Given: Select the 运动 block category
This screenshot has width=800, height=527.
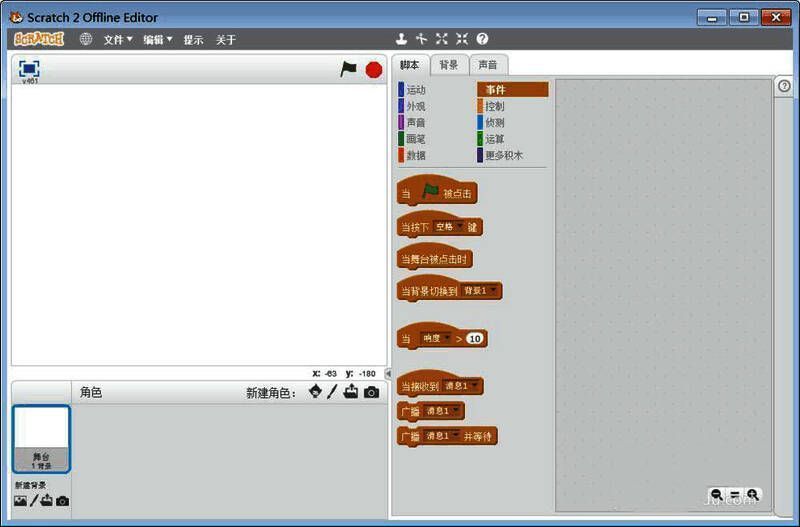Looking at the screenshot, I should pyautogui.click(x=415, y=90).
